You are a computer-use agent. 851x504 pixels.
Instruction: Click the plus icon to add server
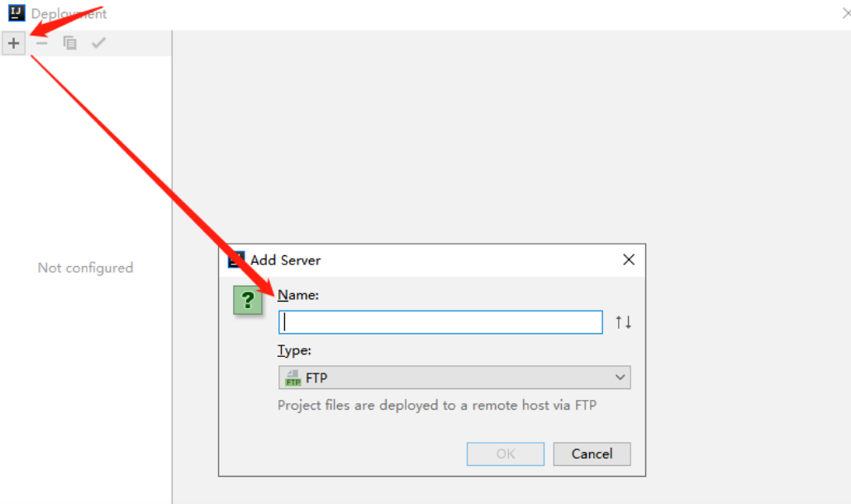[14, 43]
